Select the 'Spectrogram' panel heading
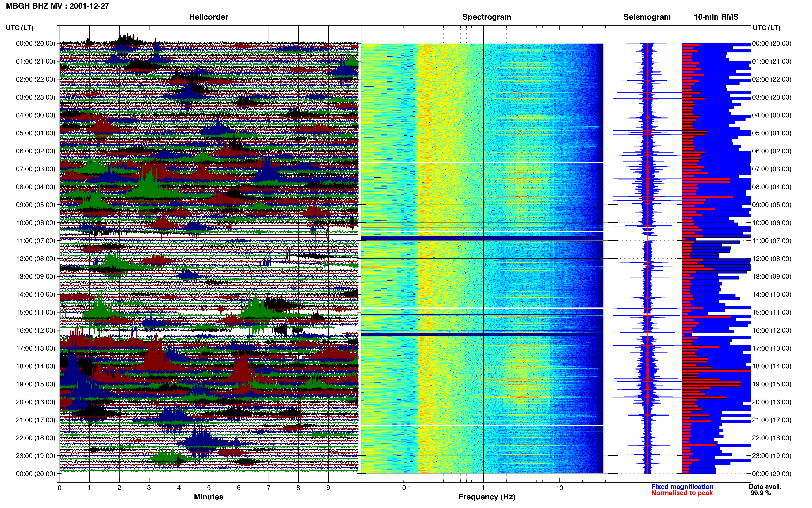 tap(487, 17)
